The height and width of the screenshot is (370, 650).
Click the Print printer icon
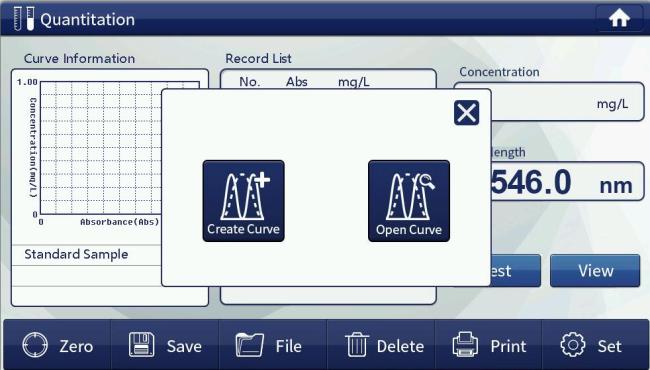coord(465,345)
